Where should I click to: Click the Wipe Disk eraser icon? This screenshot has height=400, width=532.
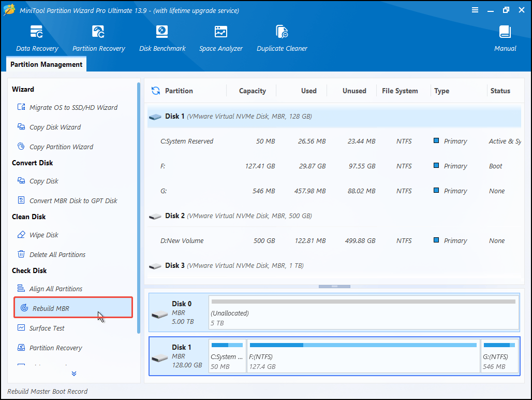21,234
